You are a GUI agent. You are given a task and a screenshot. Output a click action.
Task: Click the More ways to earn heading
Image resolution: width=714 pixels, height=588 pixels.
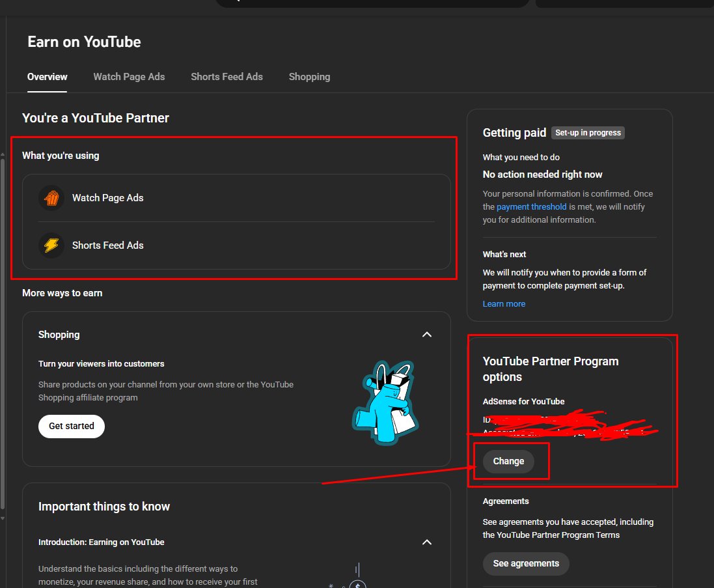pyautogui.click(x=62, y=293)
